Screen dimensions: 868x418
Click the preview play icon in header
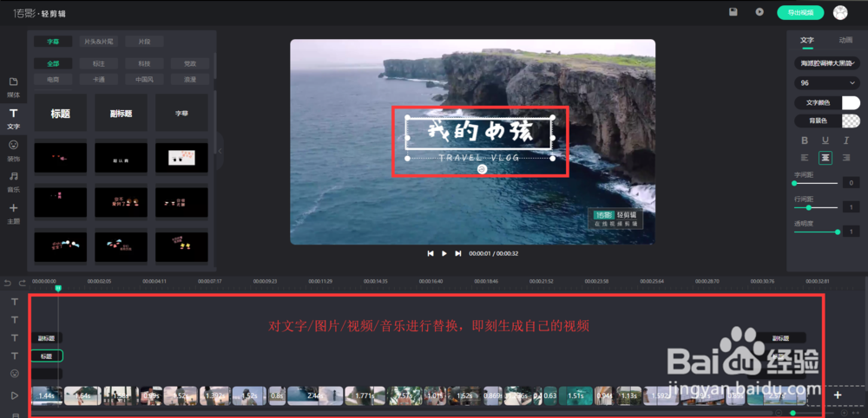click(760, 11)
